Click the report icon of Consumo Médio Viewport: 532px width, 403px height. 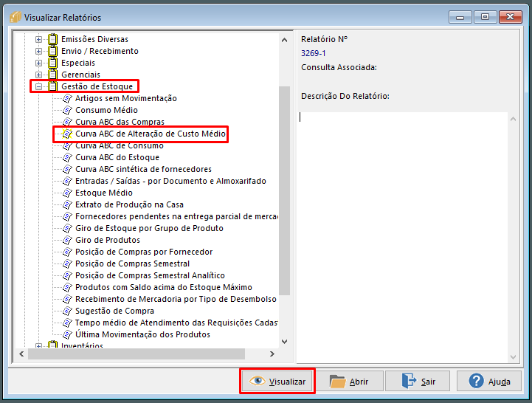tap(68, 110)
